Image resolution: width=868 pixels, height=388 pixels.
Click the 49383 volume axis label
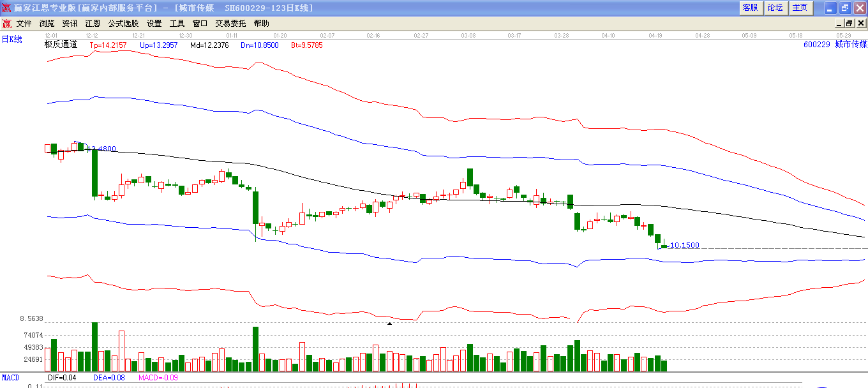click(33, 348)
